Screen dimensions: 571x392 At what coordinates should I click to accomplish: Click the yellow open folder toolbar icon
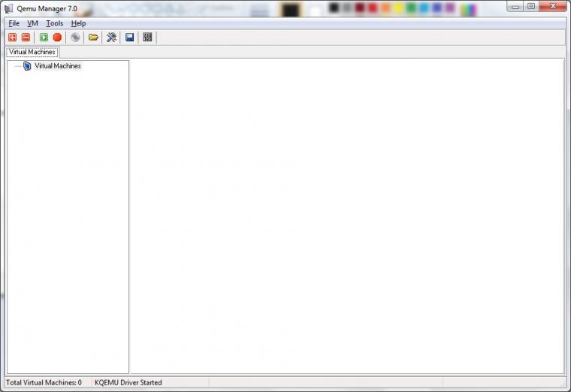tap(93, 38)
